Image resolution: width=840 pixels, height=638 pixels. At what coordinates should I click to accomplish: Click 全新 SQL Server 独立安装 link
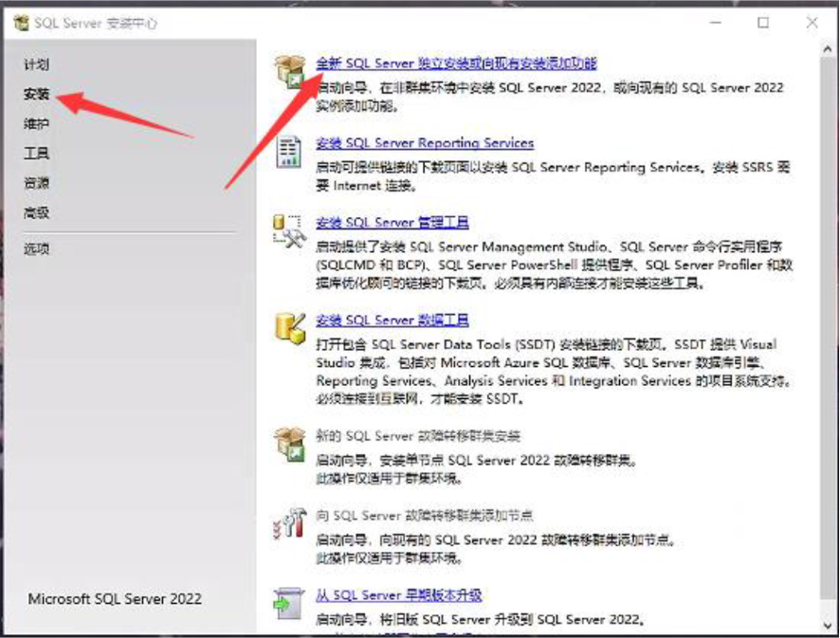tap(456, 64)
